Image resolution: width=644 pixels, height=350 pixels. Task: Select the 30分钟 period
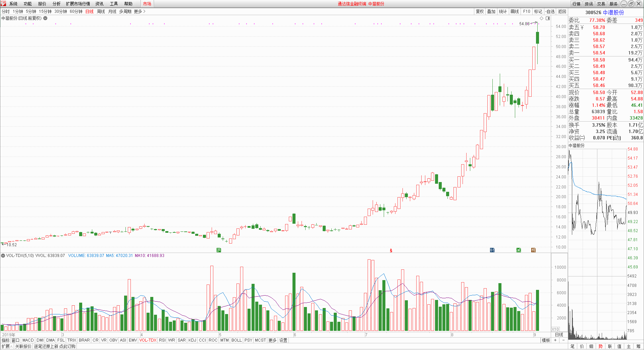tap(61, 11)
